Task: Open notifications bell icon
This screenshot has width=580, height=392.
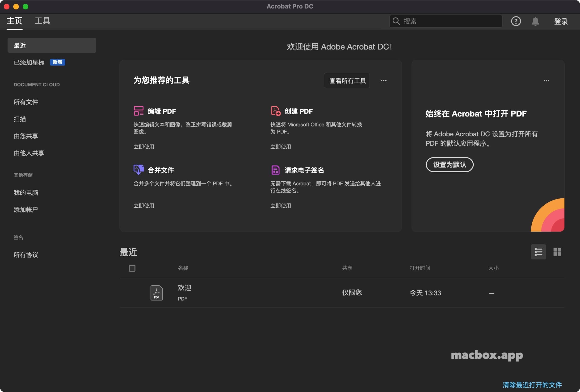Action: (x=535, y=21)
